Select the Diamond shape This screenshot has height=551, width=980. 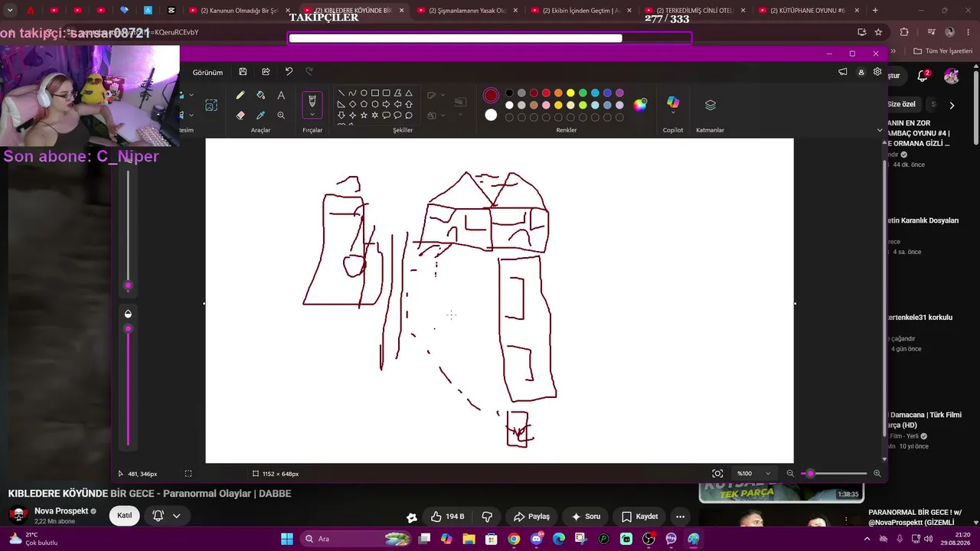tap(352, 104)
